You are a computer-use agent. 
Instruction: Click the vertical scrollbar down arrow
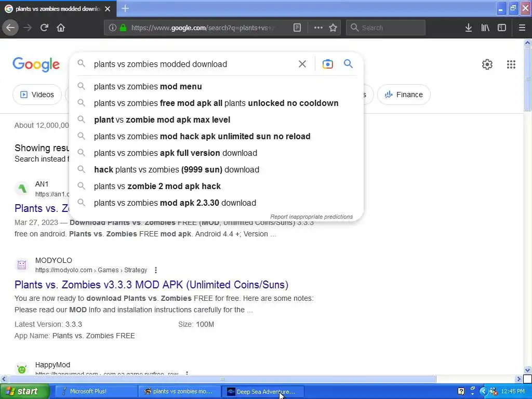(527, 370)
